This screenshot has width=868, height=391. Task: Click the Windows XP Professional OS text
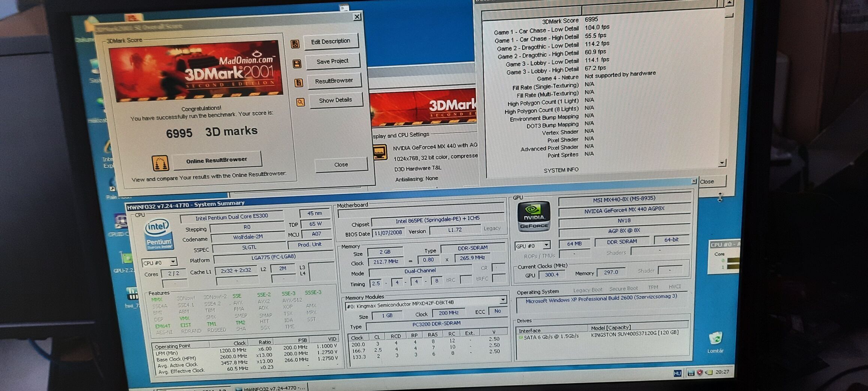601,299
